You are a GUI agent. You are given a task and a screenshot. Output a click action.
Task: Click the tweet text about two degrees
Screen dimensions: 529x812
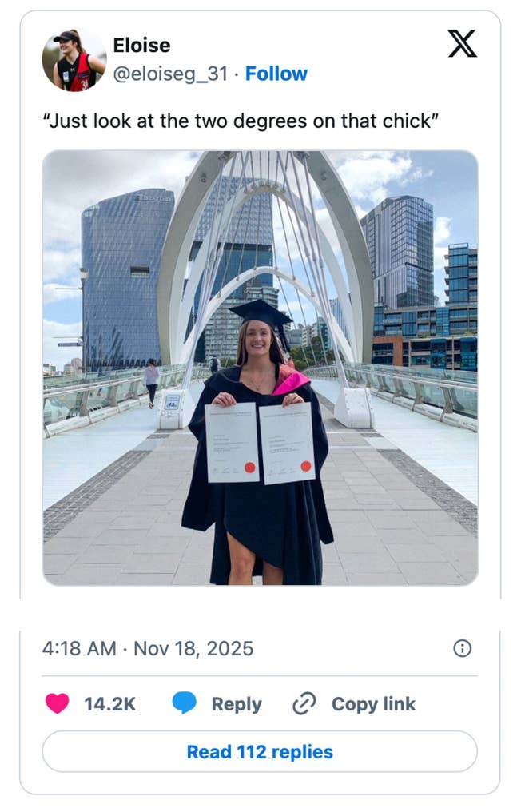(240, 121)
